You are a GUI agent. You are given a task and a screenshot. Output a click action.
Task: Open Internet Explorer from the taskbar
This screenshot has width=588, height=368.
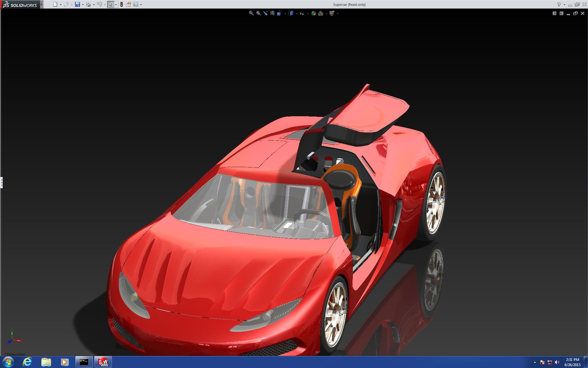(x=27, y=362)
